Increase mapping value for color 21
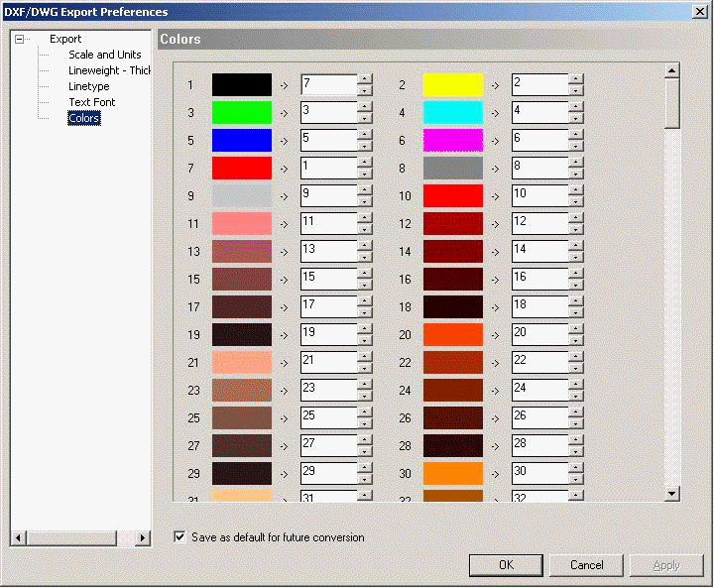Screen dimensions: 714x588 click(364, 357)
